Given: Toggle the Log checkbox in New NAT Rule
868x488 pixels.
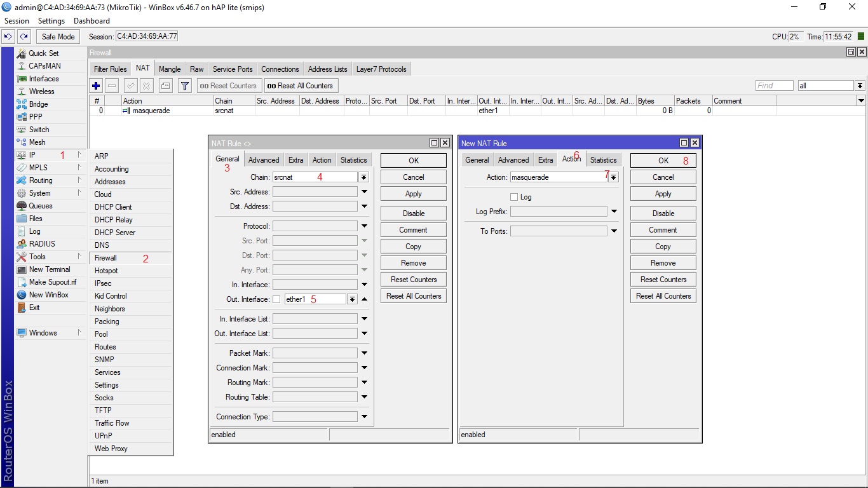Looking at the screenshot, I should click(514, 197).
